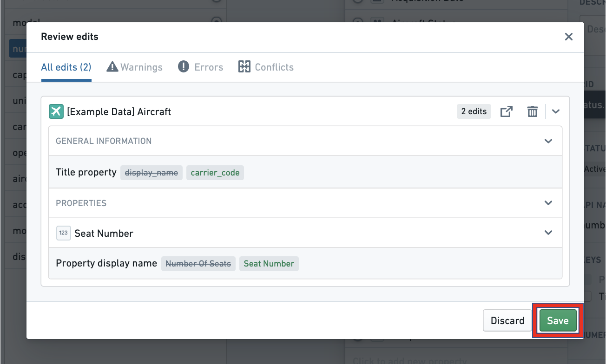This screenshot has width=606, height=364.
Task: Close the Review edits dialog
Action: (568, 37)
